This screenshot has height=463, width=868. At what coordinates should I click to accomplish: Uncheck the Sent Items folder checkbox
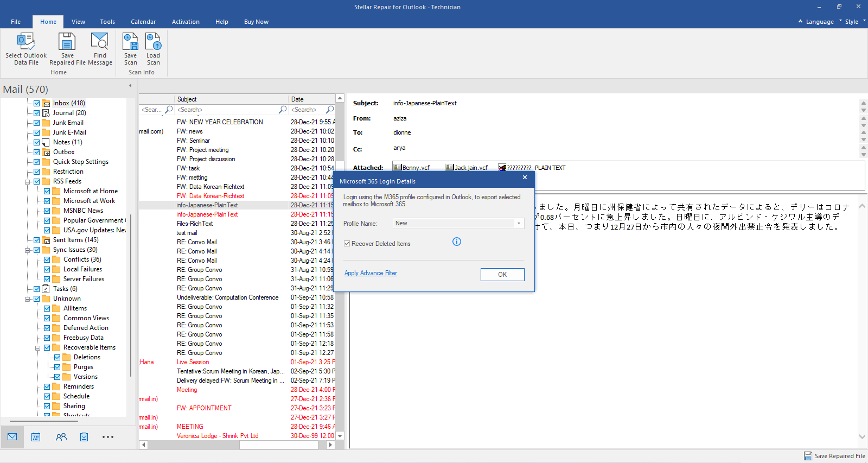pos(36,240)
